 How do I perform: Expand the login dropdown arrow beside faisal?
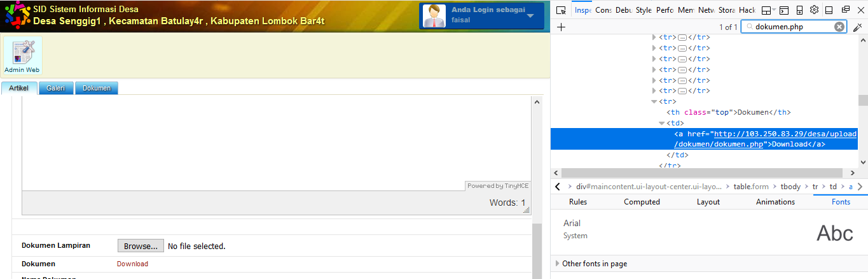[530, 15]
